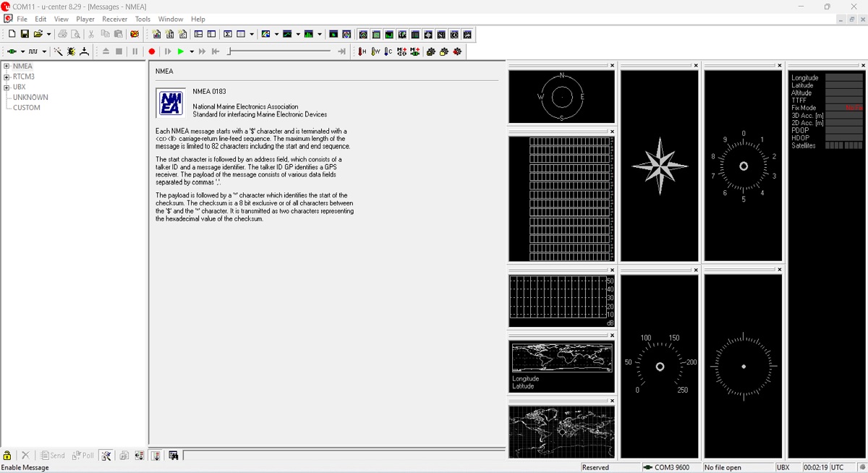868x473 pixels.
Task: Click the Save file toolbar icon
Action: coord(25,34)
